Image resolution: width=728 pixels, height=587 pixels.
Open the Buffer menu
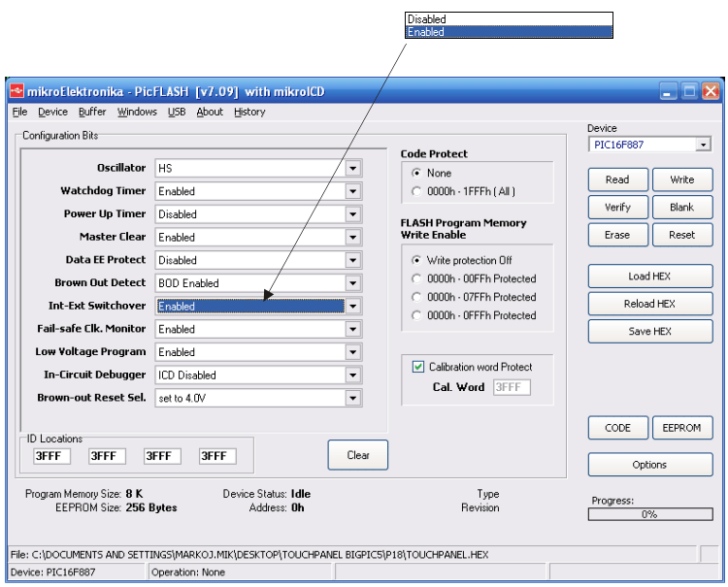click(x=92, y=112)
